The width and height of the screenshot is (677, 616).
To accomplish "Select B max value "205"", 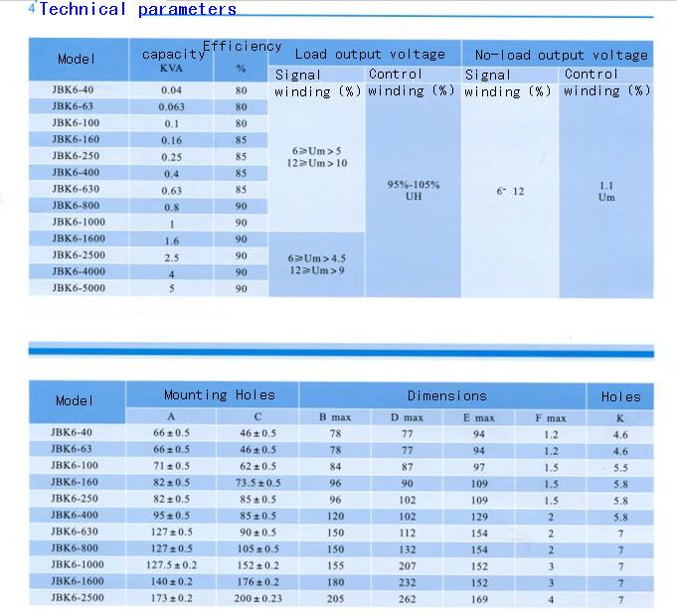I will (335, 598).
